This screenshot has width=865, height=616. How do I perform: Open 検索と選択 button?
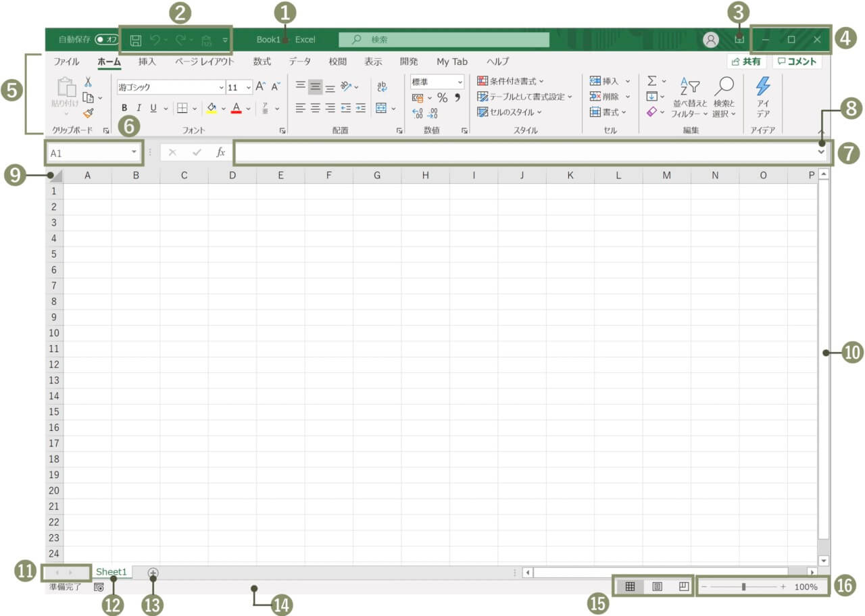coord(724,97)
